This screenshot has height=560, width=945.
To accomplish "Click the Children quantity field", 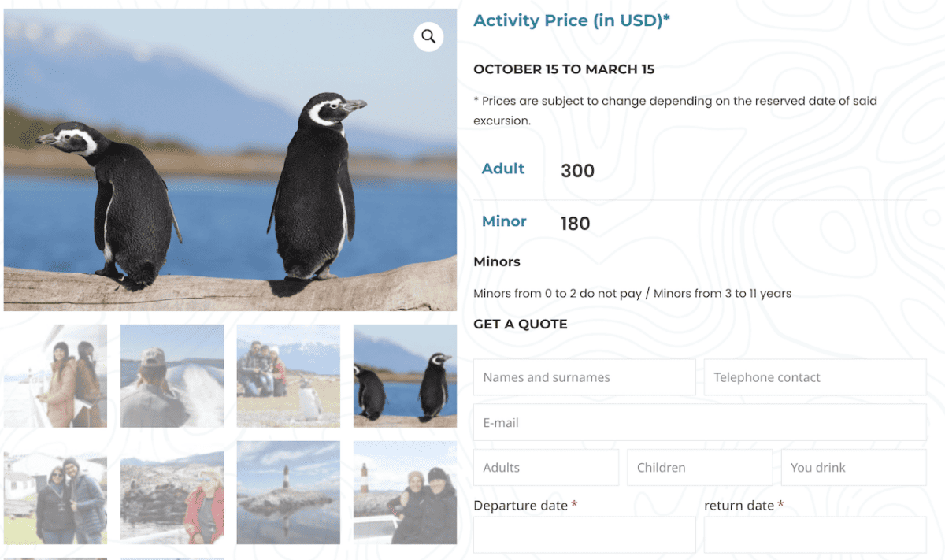I will 699,467.
